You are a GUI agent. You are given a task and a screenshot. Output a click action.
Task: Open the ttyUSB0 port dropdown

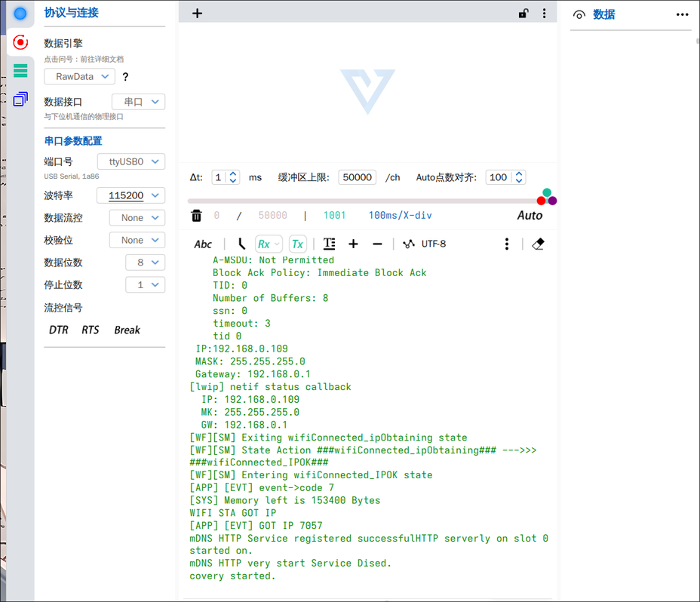[131, 161]
